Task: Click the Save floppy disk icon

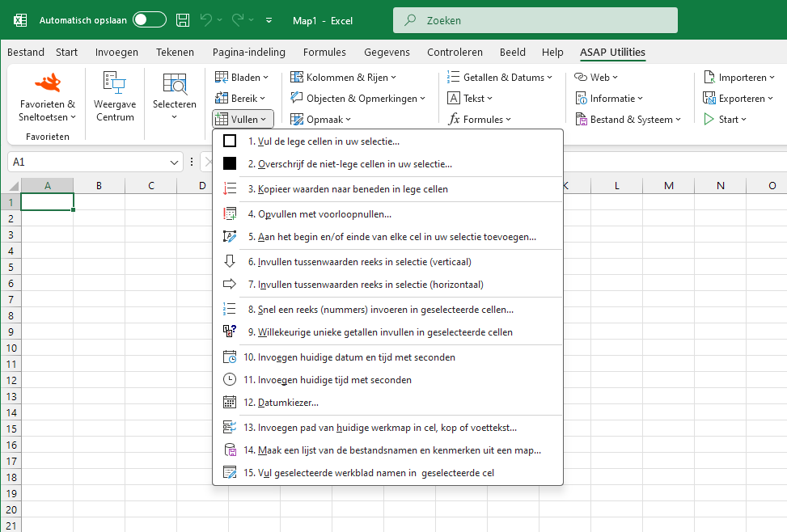Action: [x=183, y=20]
